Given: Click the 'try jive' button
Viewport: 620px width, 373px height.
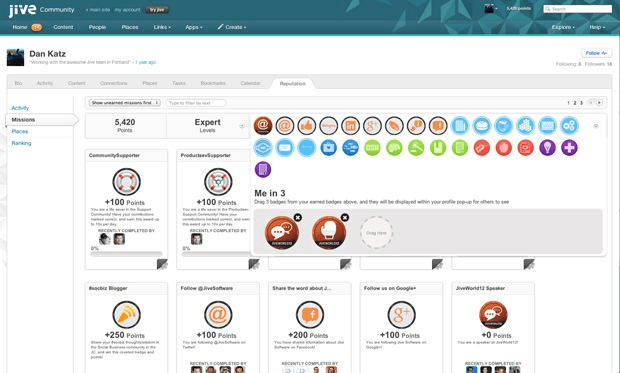Looking at the screenshot, I should click(x=157, y=9).
